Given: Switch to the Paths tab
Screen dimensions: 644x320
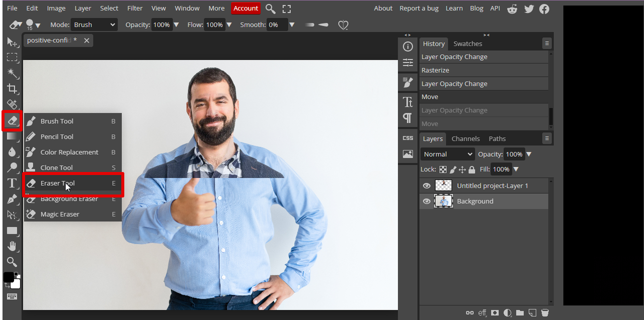Looking at the screenshot, I should (x=498, y=139).
